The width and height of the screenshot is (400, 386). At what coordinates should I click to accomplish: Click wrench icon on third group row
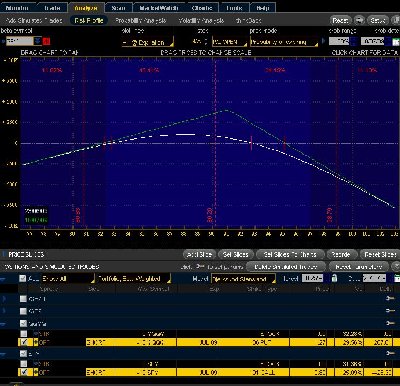point(390,323)
